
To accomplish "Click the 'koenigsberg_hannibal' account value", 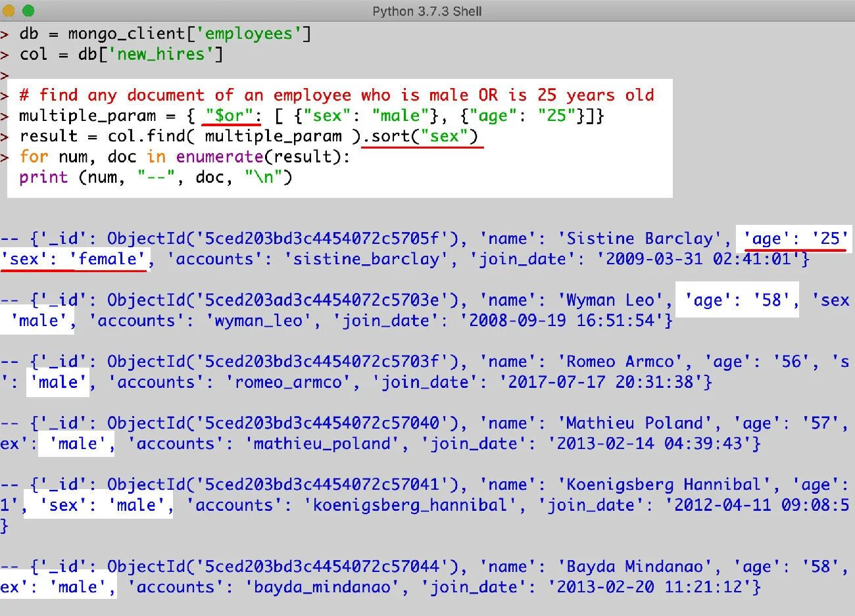I will pyautogui.click(x=410, y=506).
